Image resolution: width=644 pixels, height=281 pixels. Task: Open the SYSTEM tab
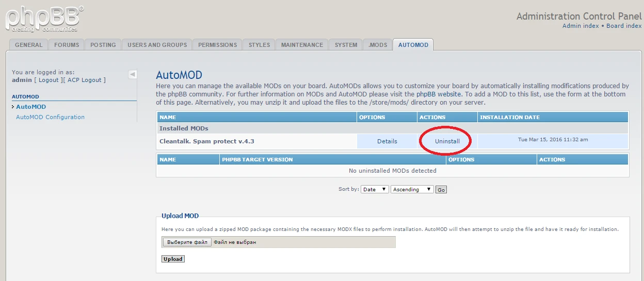coord(346,45)
